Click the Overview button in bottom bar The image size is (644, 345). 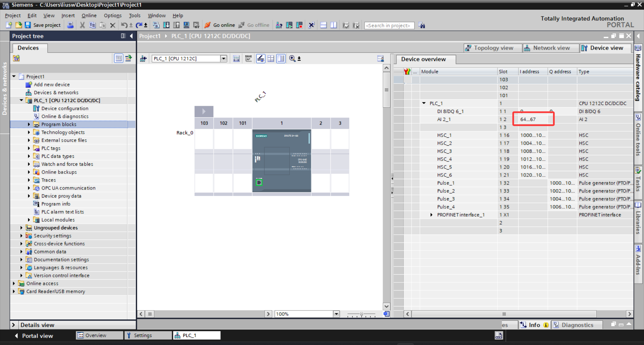[100, 335]
